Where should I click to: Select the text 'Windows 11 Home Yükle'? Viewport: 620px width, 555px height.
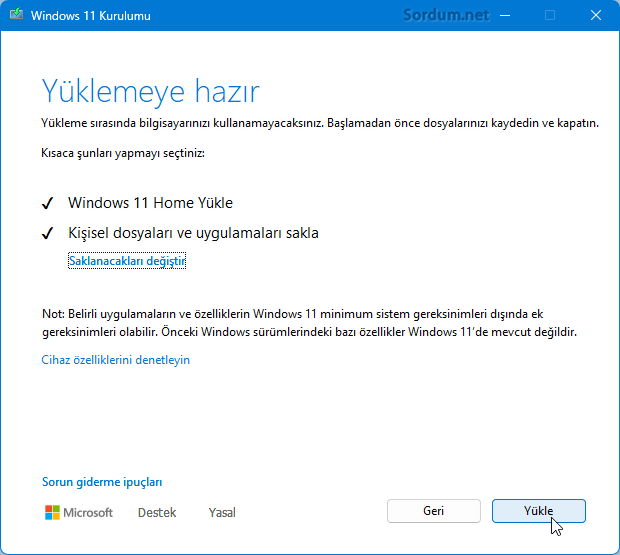150,203
